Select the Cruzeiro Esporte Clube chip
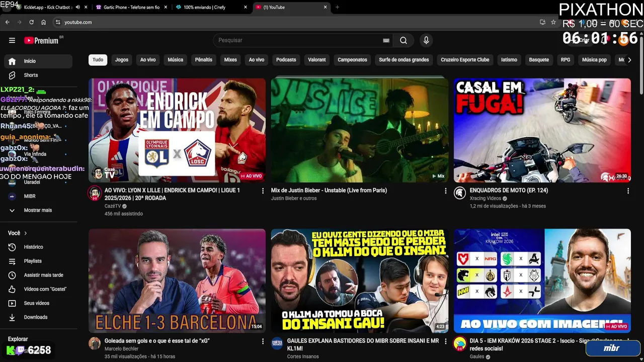The image size is (644, 362). (x=465, y=60)
